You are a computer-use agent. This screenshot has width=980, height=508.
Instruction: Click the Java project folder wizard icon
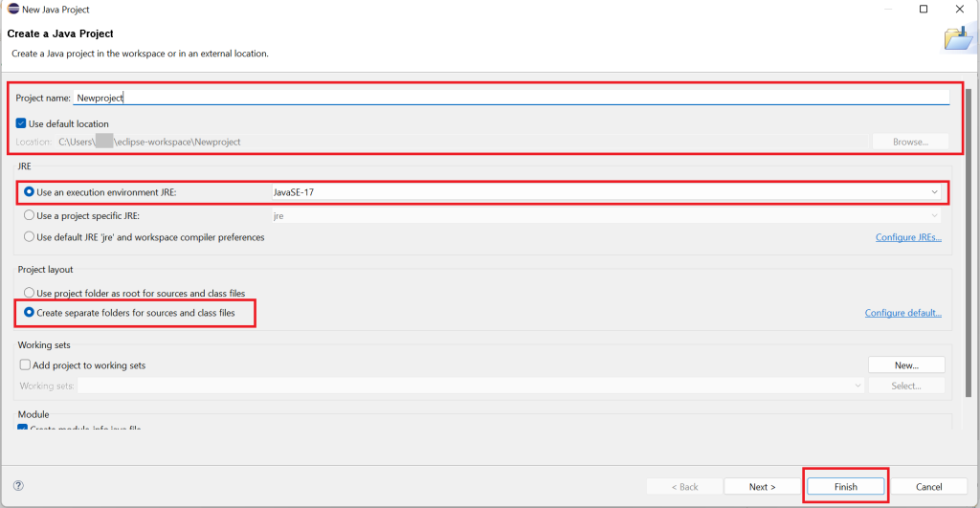(957, 38)
